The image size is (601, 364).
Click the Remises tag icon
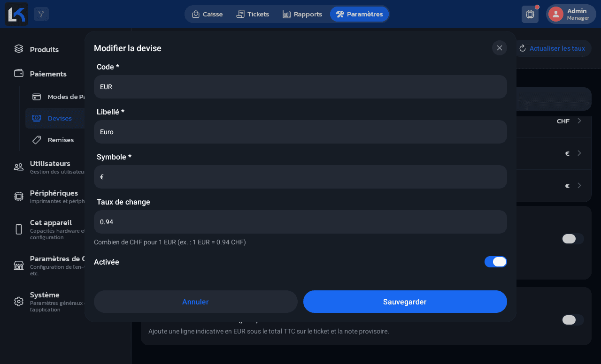tap(37, 140)
